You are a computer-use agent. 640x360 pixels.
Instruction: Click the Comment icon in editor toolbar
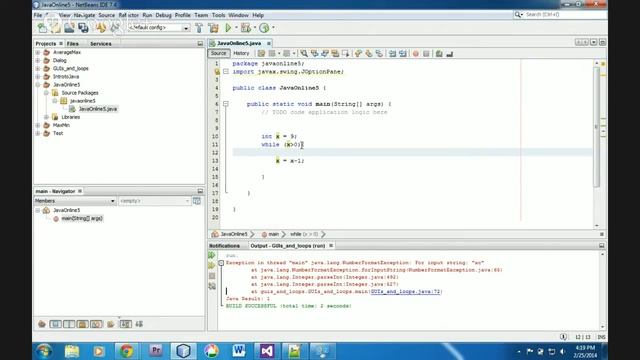439,53
